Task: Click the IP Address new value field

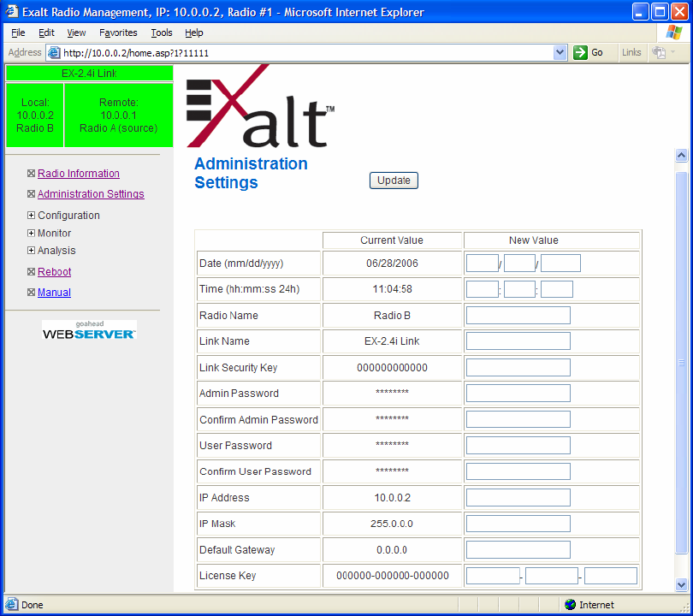Action: point(518,498)
